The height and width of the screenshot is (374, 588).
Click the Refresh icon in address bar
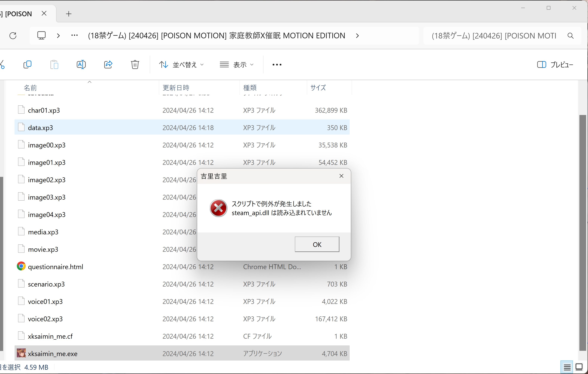point(13,36)
